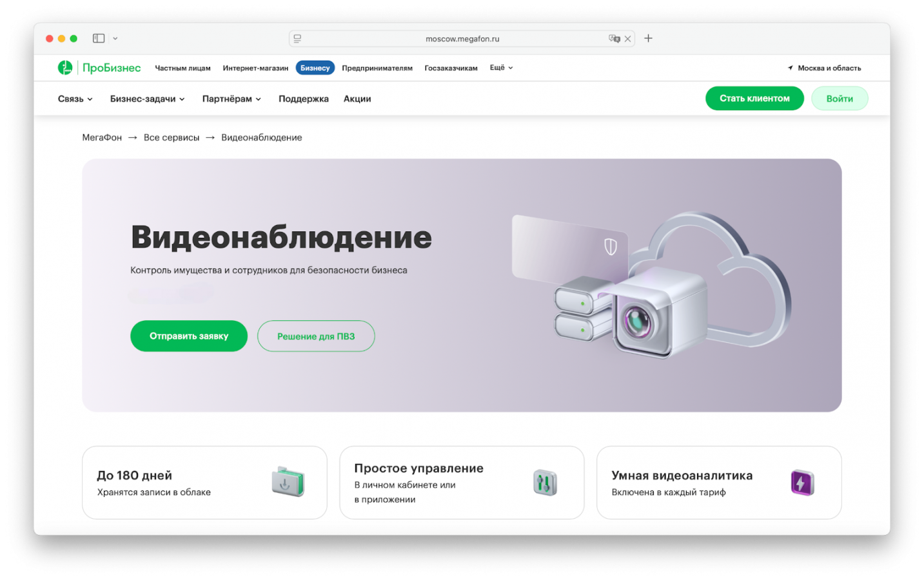Toggle the browser sidebar icon
Screen dimensions: 924x580
pos(99,39)
